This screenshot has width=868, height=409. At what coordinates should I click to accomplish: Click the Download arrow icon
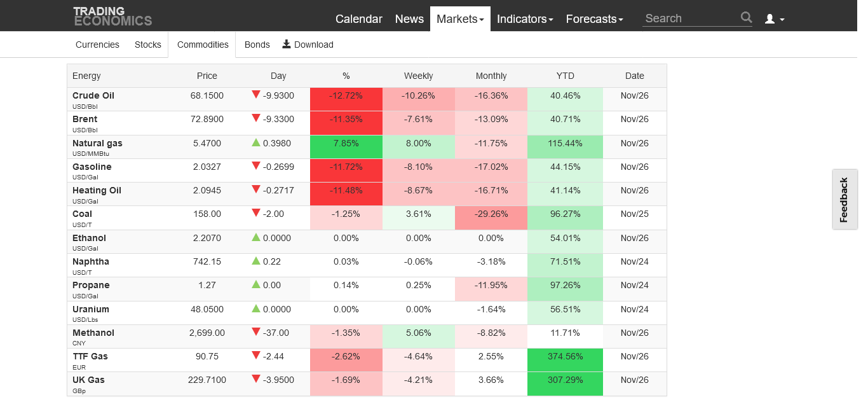click(x=287, y=44)
